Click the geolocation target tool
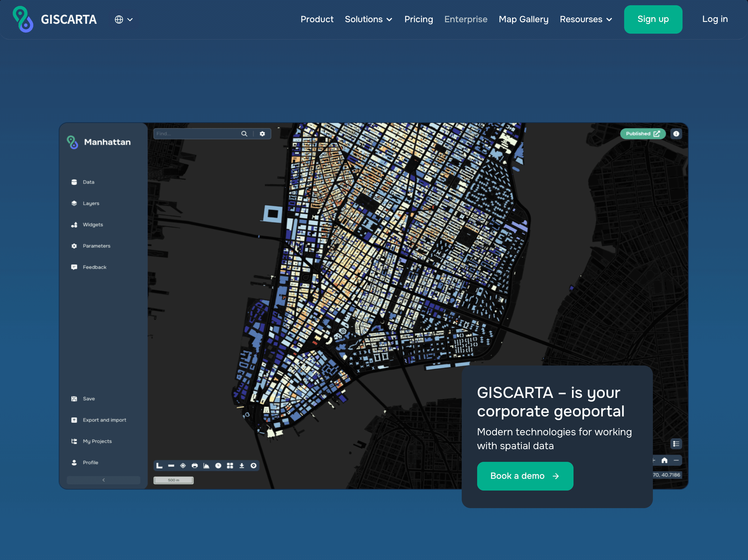The width and height of the screenshot is (748, 560). [x=183, y=465]
